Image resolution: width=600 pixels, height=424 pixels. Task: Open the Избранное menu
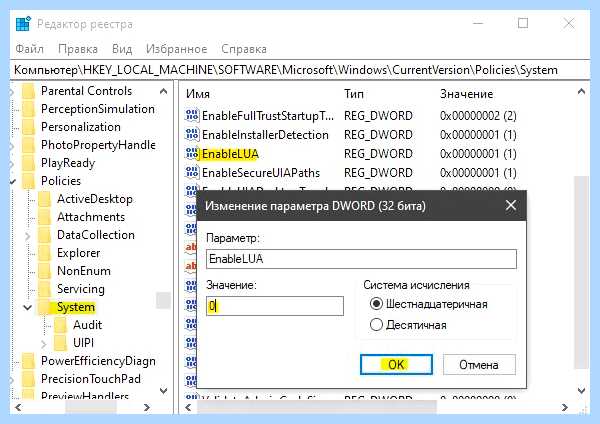point(176,49)
